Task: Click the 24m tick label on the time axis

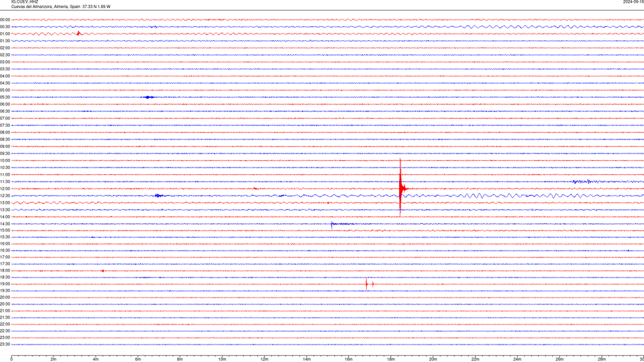Action: (517, 359)
